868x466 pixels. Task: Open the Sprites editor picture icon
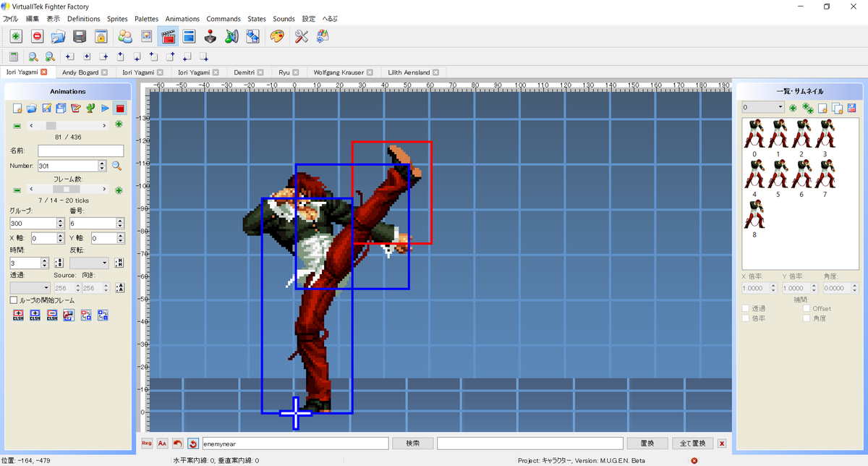146,36
